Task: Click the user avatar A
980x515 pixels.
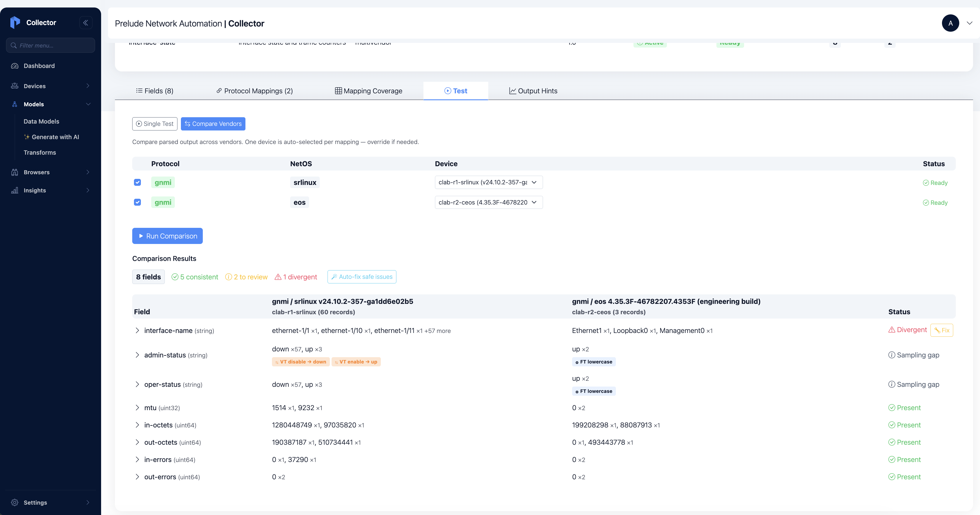Action: [x=950, y=23]
